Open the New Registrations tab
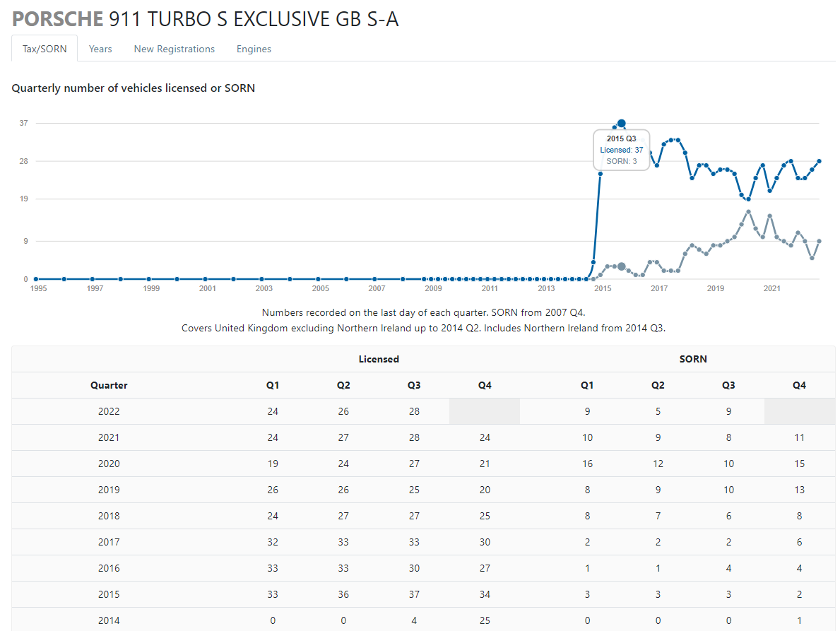The height and width of the screenshot is (631, 840). [174, 49]
